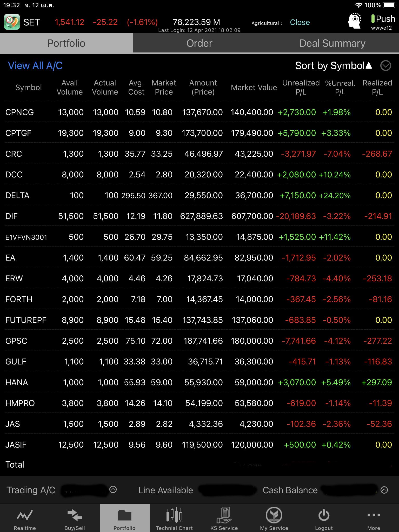Viewport: 399px width, 532px height.
Task: Sort by Unrealized P/L column header
Action: [301, 87]
